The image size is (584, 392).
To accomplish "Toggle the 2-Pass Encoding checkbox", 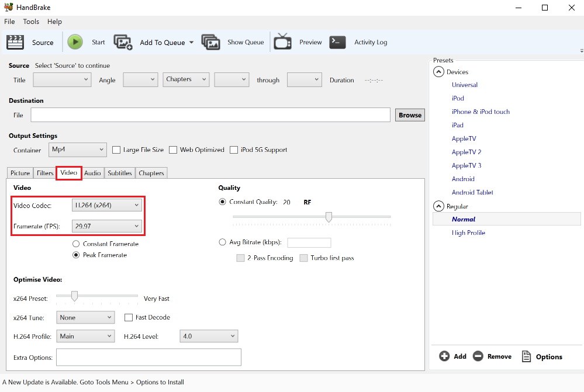I will click(x=241, y=258).
